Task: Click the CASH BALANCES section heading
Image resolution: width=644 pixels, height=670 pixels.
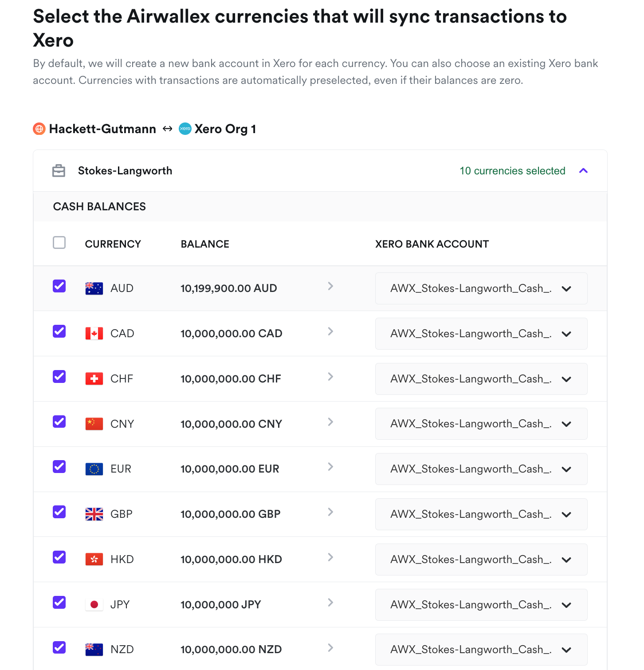Action: click(99, 206)
